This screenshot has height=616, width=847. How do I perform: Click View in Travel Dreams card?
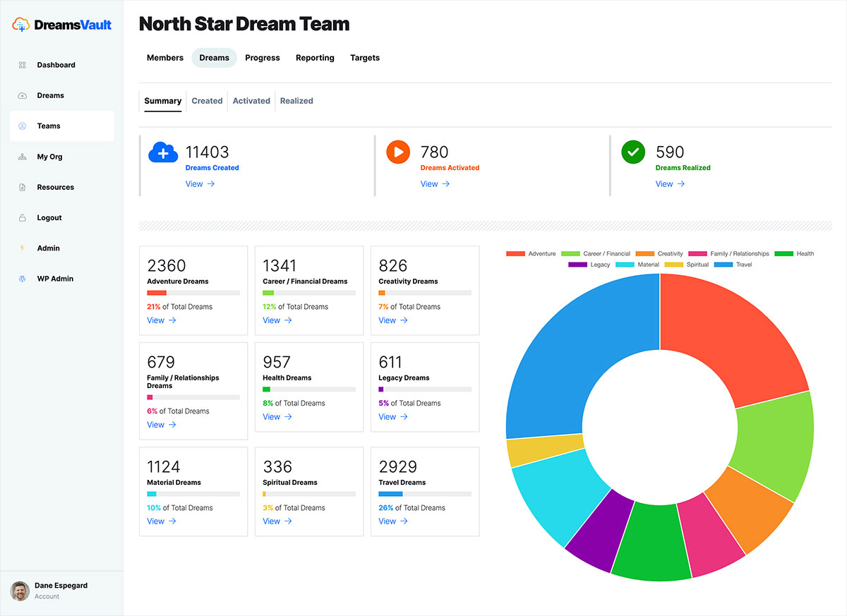point(393,521)
